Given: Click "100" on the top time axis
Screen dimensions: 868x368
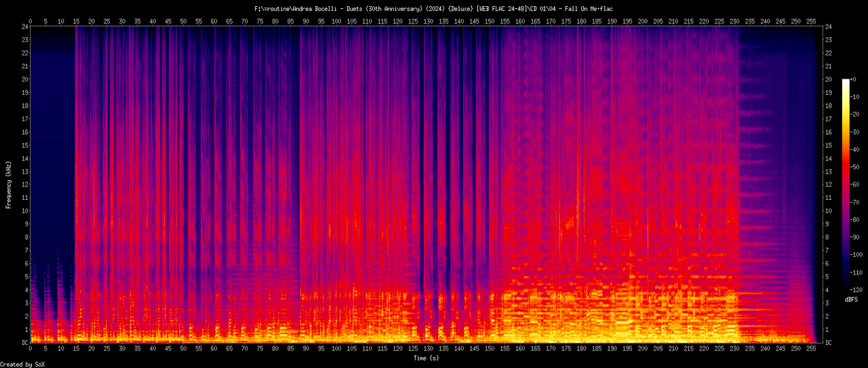Looking at the screenshot, I should pos(336,21).
